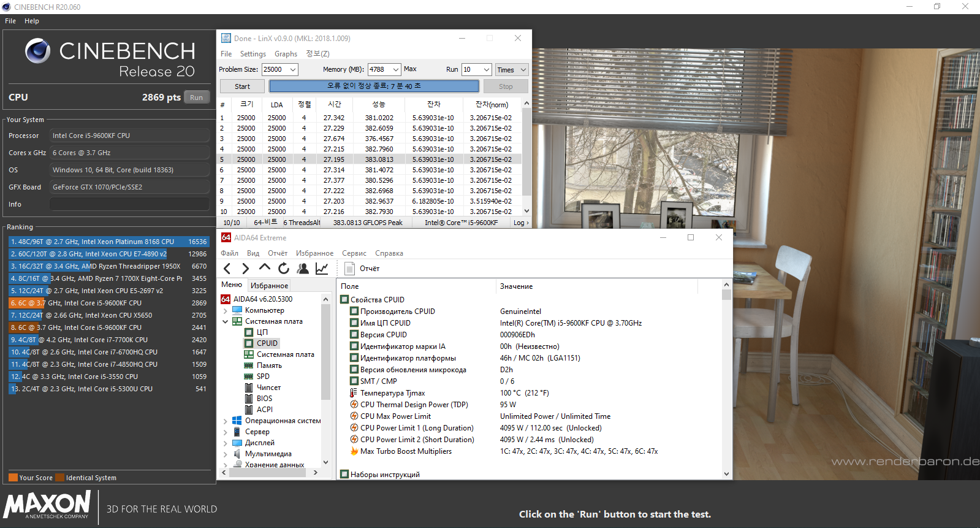Switch to the Избранное tab in AIDA64

point(269,286)
